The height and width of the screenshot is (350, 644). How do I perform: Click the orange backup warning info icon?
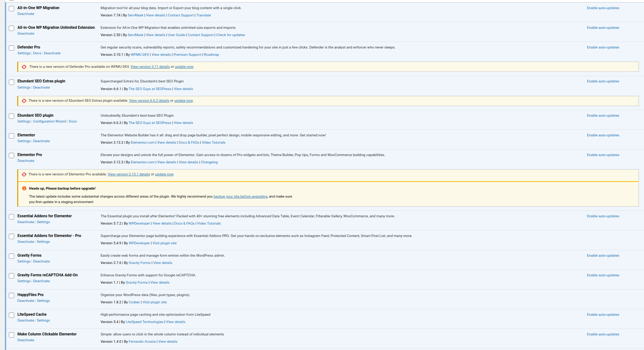(x=24, y=188)
